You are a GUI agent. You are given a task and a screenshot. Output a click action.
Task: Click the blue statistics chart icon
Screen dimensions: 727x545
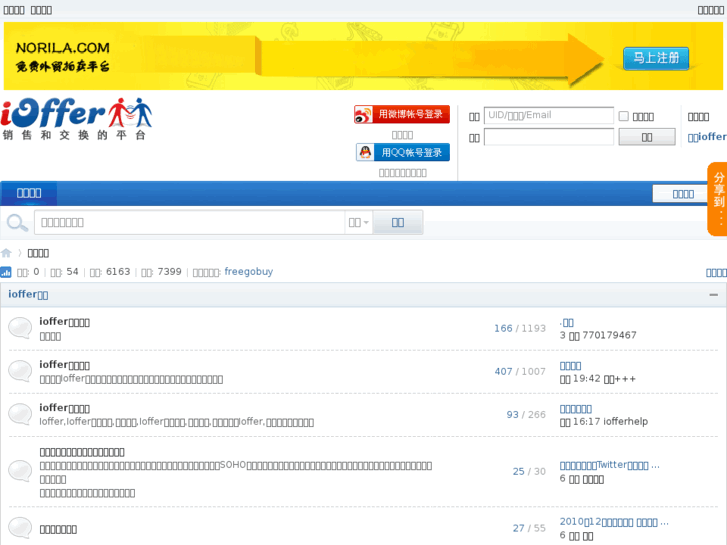(6, 272)
